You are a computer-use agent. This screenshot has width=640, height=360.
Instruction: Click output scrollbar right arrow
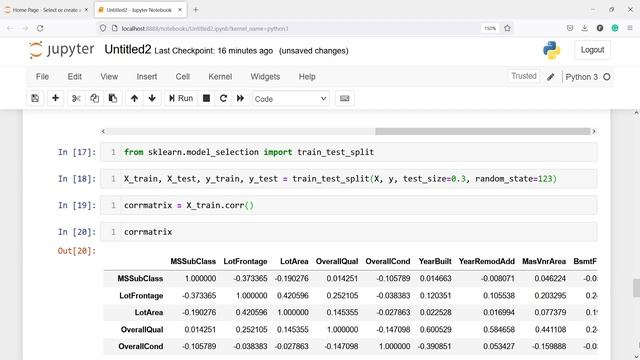coord(594,131)
